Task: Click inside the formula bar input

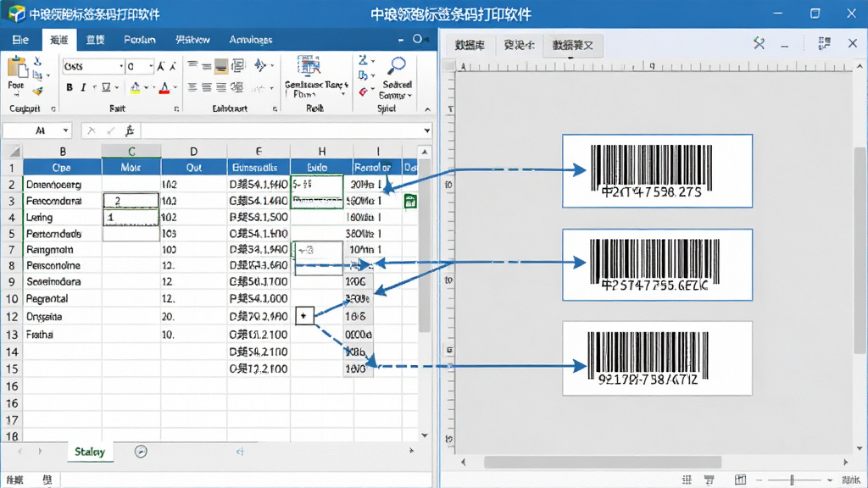Action: click(281, 130)
